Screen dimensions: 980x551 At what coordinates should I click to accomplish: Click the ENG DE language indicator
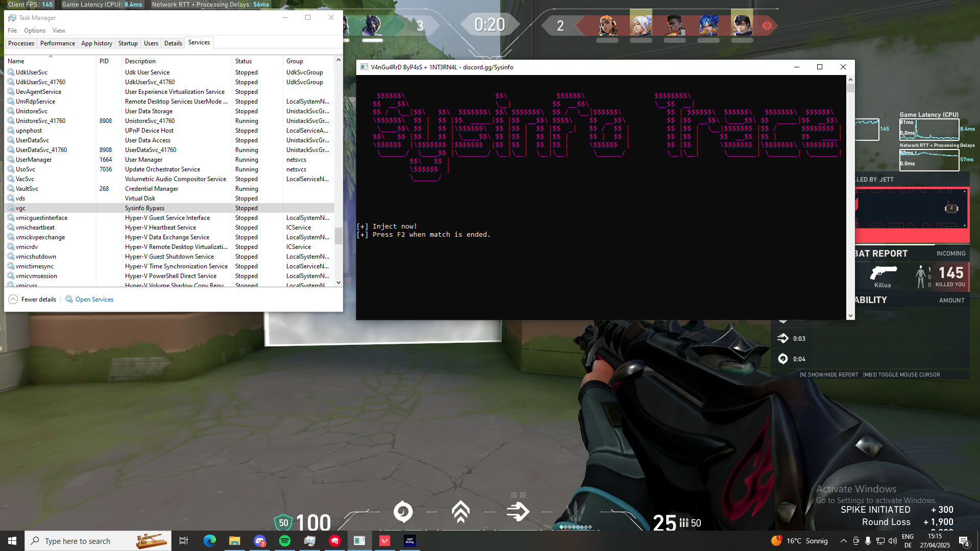click(908, 541)
